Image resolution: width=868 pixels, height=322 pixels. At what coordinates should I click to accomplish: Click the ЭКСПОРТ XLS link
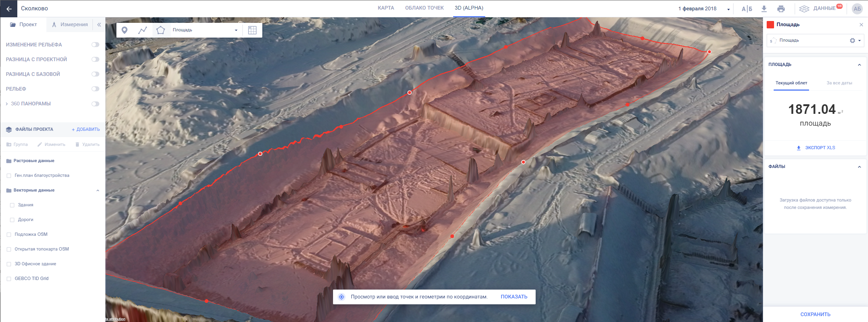coord(816,148)
